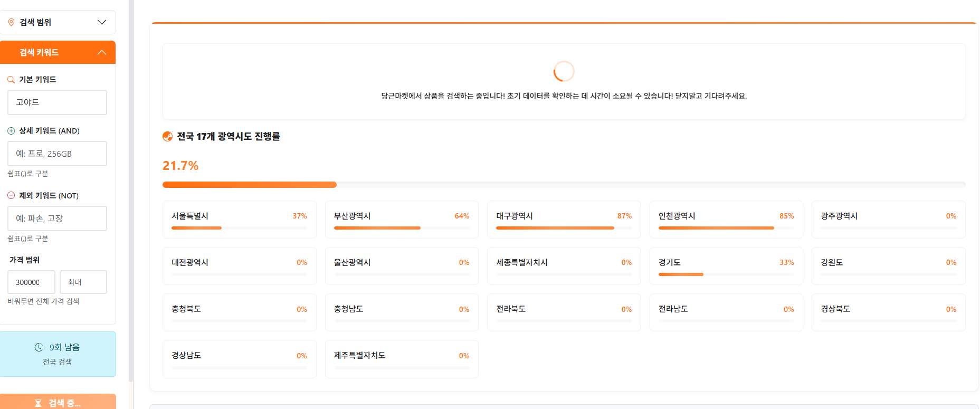The height and width of the screenshot is (409, 980).
Task: Click the loading spinner above the search message
Action: tap(564, 71)
